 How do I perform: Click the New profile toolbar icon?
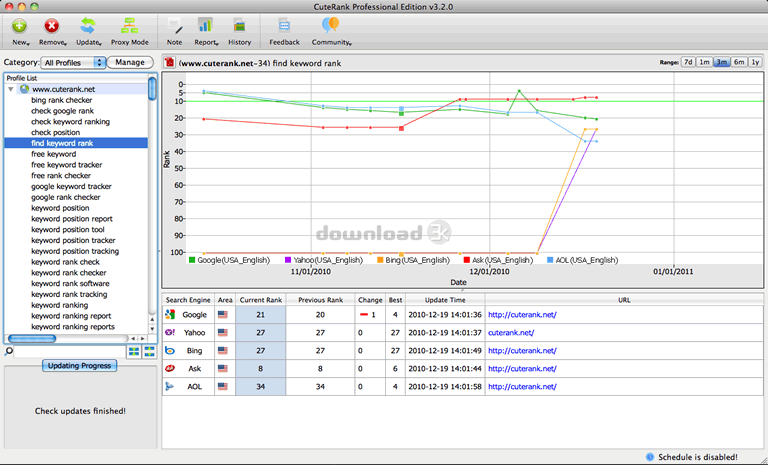(20, 26)
